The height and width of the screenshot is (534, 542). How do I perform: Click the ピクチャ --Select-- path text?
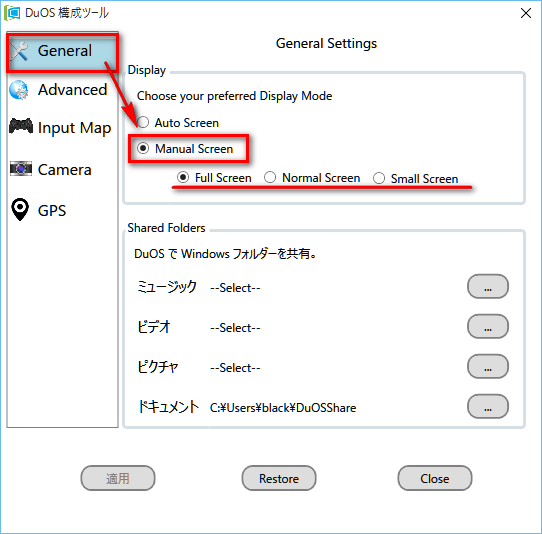(x=235, y=368)
